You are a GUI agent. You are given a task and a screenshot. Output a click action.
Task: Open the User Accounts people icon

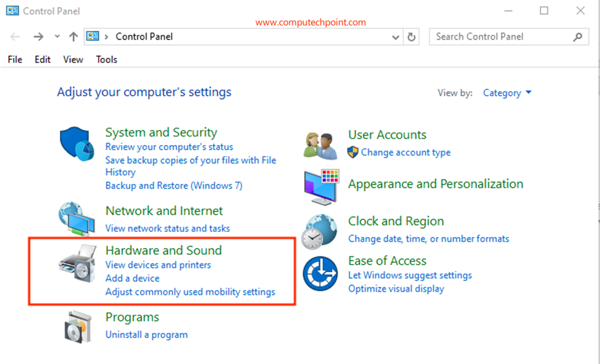pyautogui.click(x=320, y=146)
